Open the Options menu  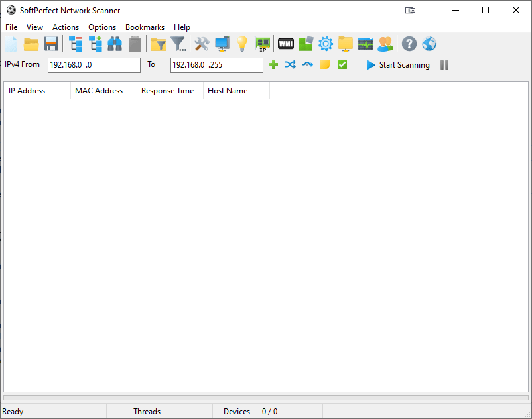(x=102, y=27)
